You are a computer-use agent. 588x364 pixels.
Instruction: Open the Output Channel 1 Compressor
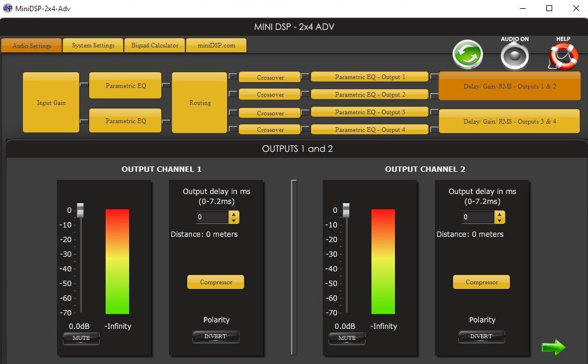[215, 282]
